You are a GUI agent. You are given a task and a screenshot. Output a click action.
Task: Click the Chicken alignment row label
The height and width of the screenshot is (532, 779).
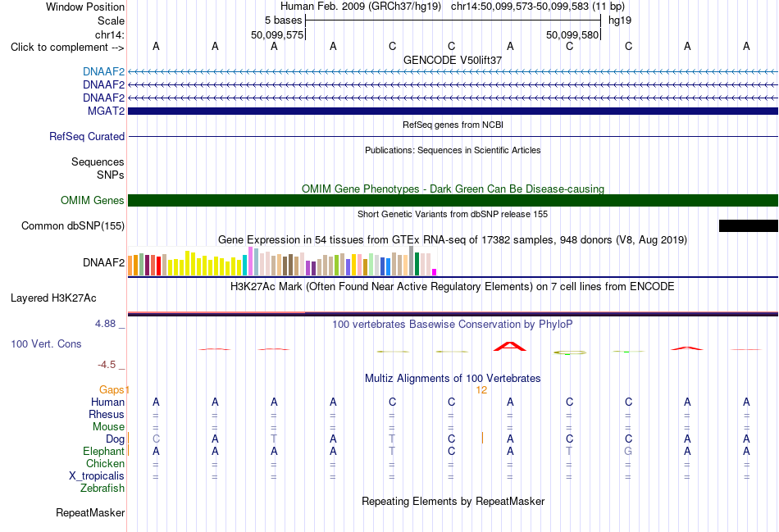(105, 463)
